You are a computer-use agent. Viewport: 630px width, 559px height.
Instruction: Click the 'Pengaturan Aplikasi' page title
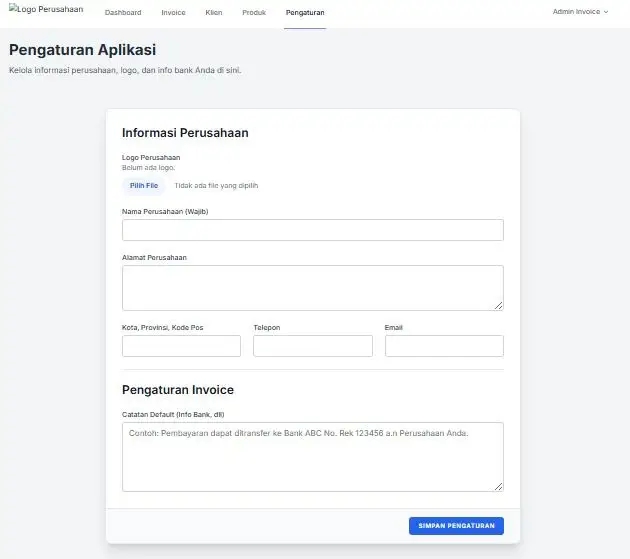82,50
